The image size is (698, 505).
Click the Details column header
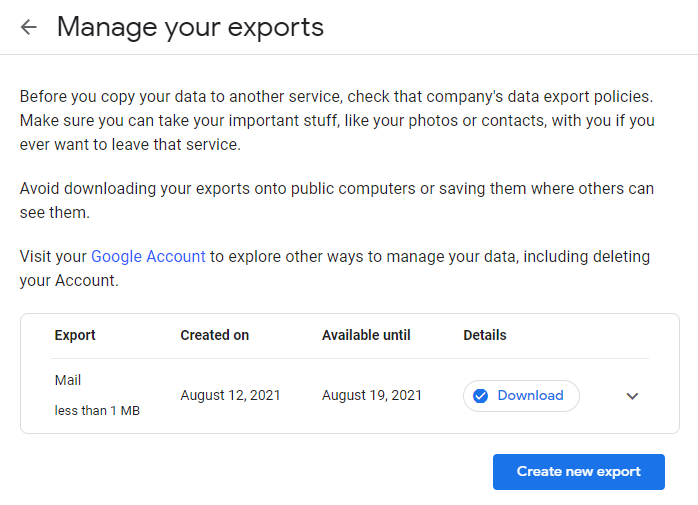coord(485,335)
